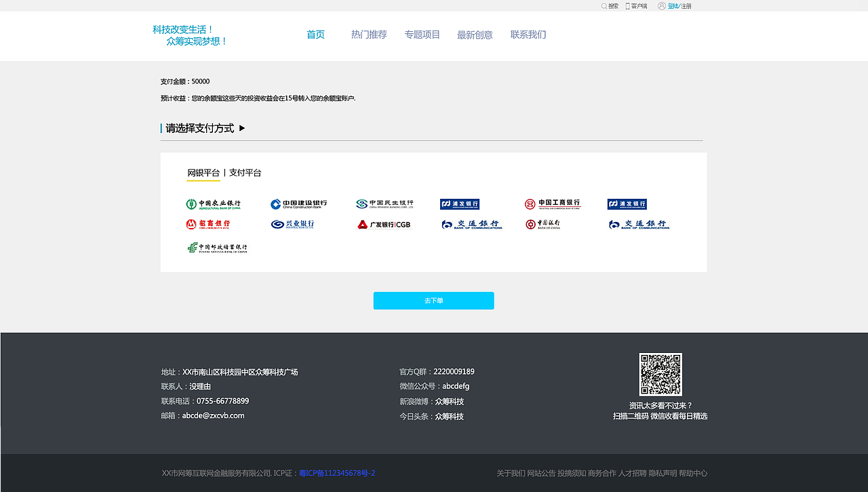Click email abcde@zxcvb.com

coord(213,415)
